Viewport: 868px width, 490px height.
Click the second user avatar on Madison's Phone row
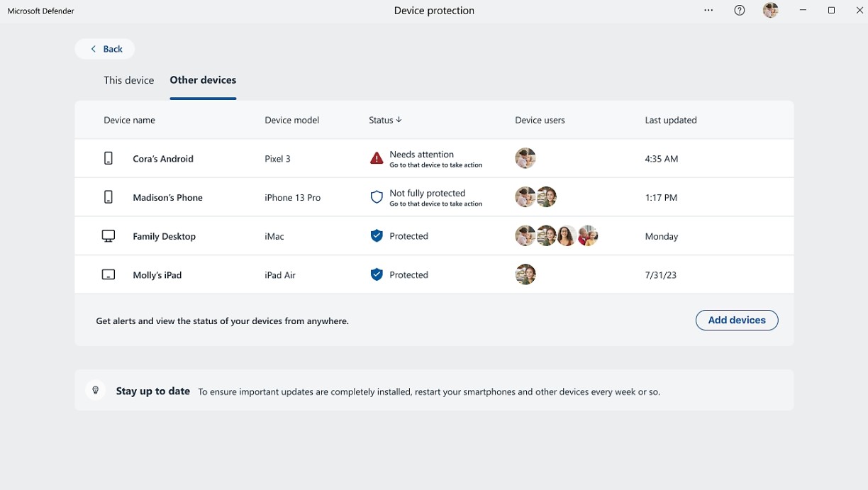coord(546,197)
